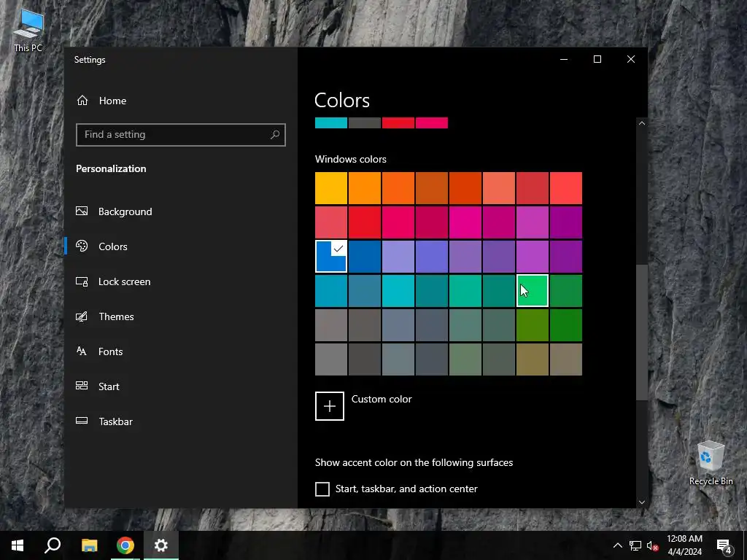Image resolution: width=747 pixels, height=560 pixels.
Task: Open the Themes settings page
Action: click(116, 316)
